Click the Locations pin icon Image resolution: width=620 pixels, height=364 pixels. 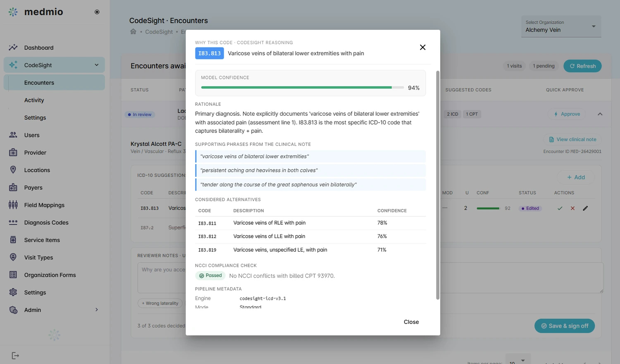[13, 170]
